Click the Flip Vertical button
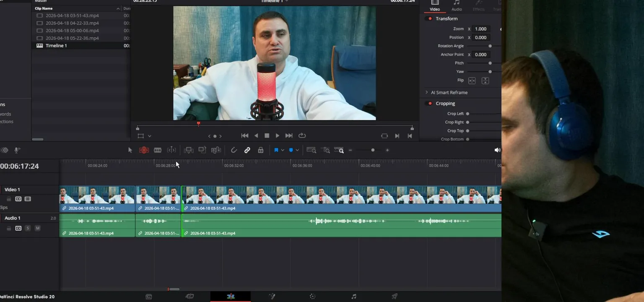The image size is (644, 302). (485, 81)
